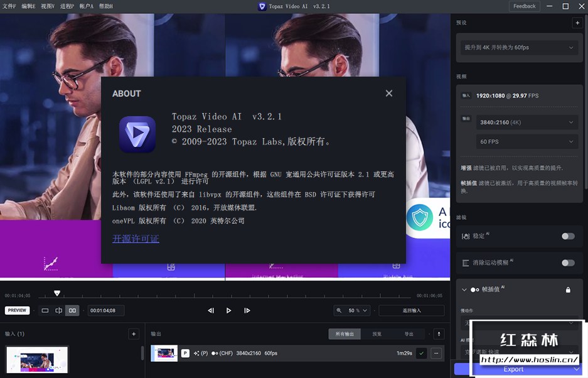This screenshot has width=588, height=378.
Task: Click the Topaz Video AI logo in About
Action: pos(137,134)
